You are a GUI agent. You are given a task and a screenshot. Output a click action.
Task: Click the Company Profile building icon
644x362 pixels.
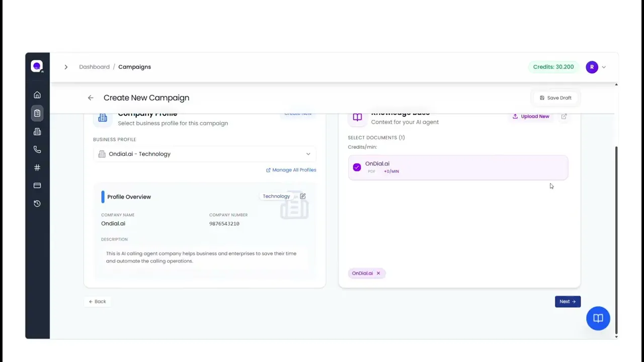click(x=103, y=118)
